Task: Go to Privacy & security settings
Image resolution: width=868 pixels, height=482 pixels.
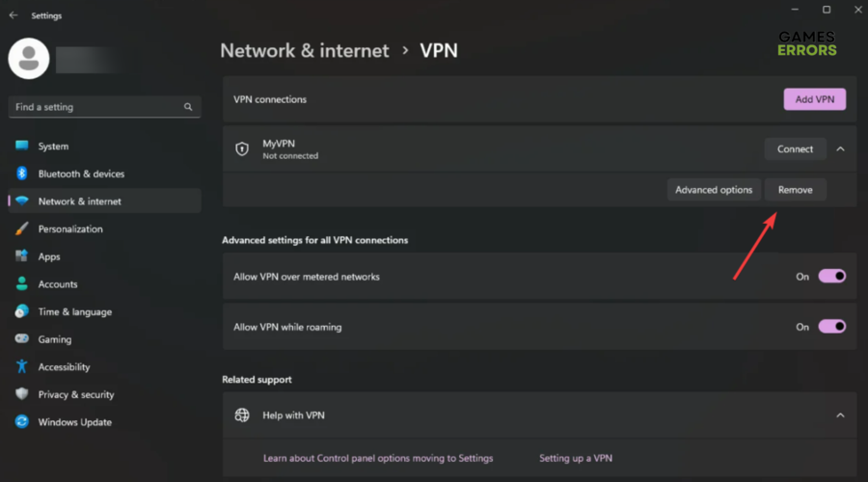Action: pos(76,394)
